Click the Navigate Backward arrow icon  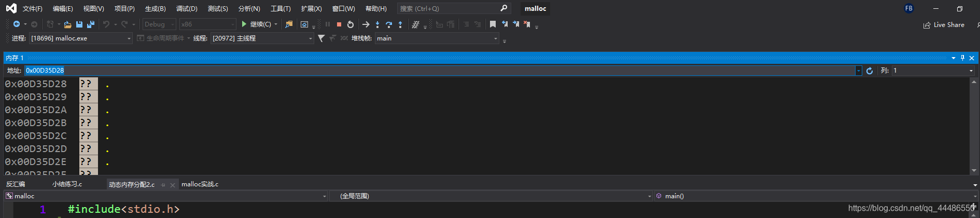(x=17, y=24)
